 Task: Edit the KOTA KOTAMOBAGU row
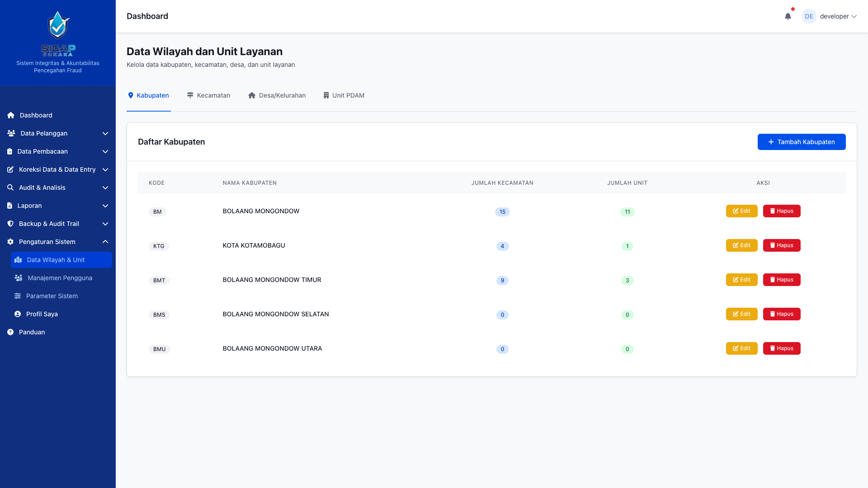pyautogui.click(x=741, y=245)
